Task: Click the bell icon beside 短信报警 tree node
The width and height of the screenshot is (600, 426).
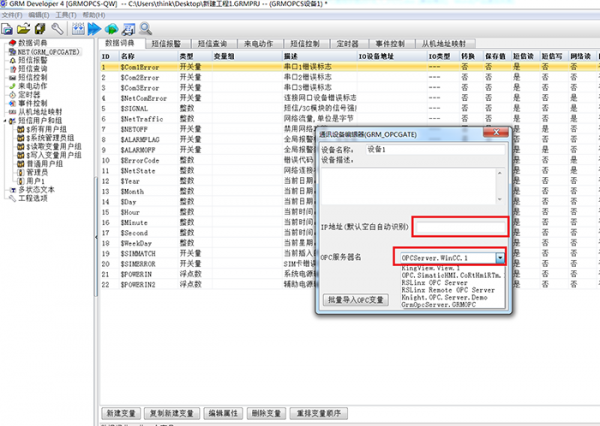Action: pyautogui.click(x=12, y=60)
